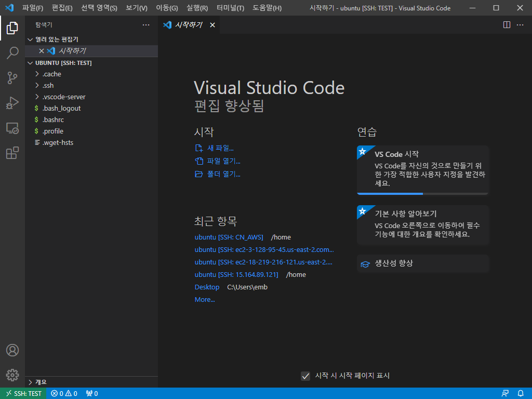This screenshot has width=532, height=399.
Task: Close the 시작하기 tab
Action: 212,25
